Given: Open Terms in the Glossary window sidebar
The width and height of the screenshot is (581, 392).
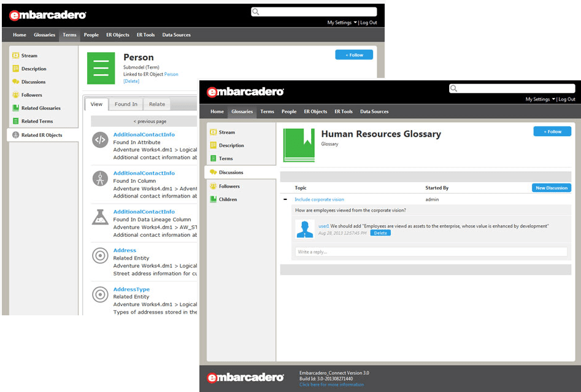Looking at the screenshot, I should [221, 158].
